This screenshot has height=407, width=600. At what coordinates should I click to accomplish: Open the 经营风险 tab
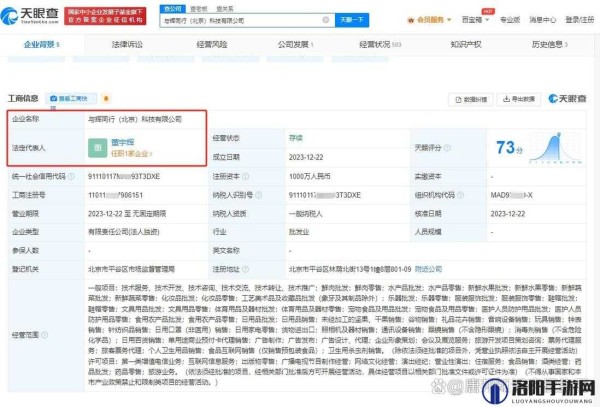pyautogui.click(x=212, y=45)
